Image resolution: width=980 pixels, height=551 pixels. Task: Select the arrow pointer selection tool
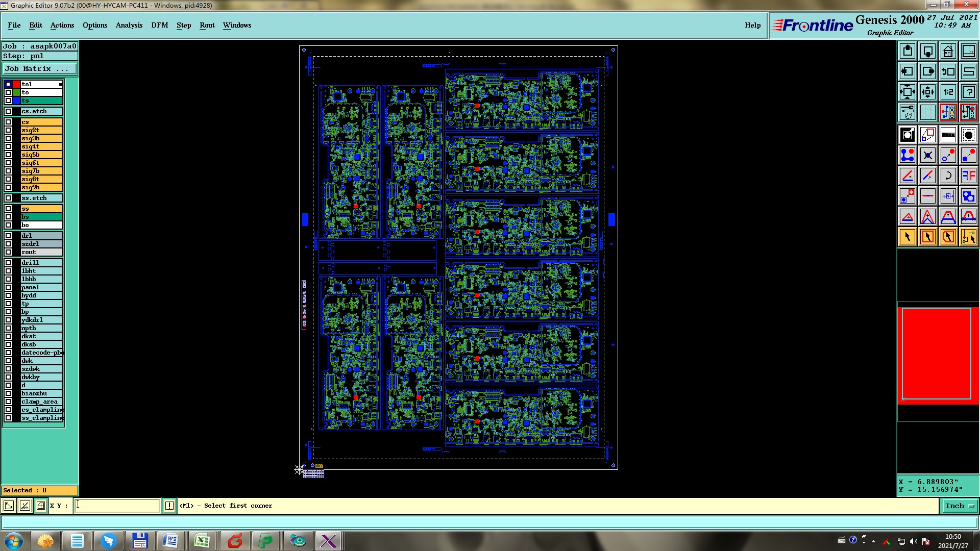click(x=908, y=237)
